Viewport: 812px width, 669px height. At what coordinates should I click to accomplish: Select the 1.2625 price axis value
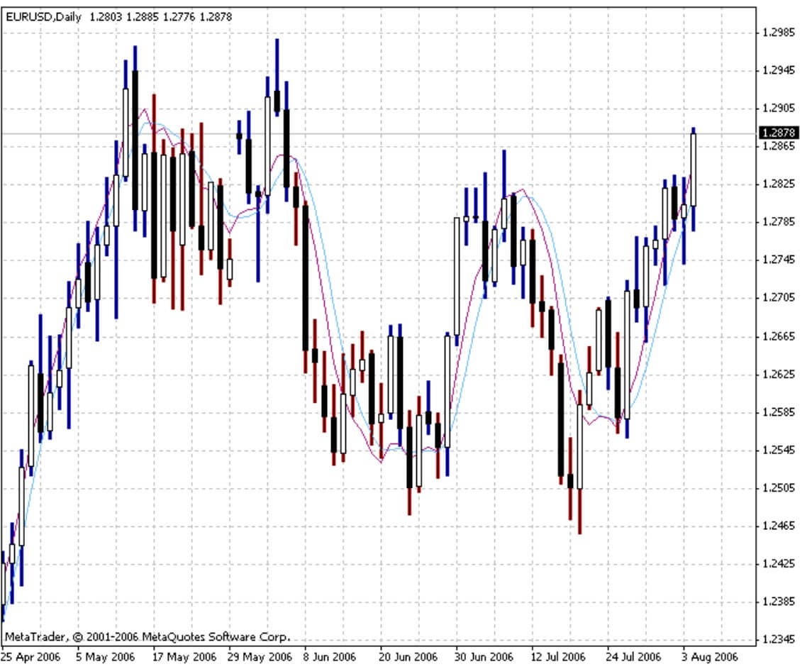click(x=779, y=375)
